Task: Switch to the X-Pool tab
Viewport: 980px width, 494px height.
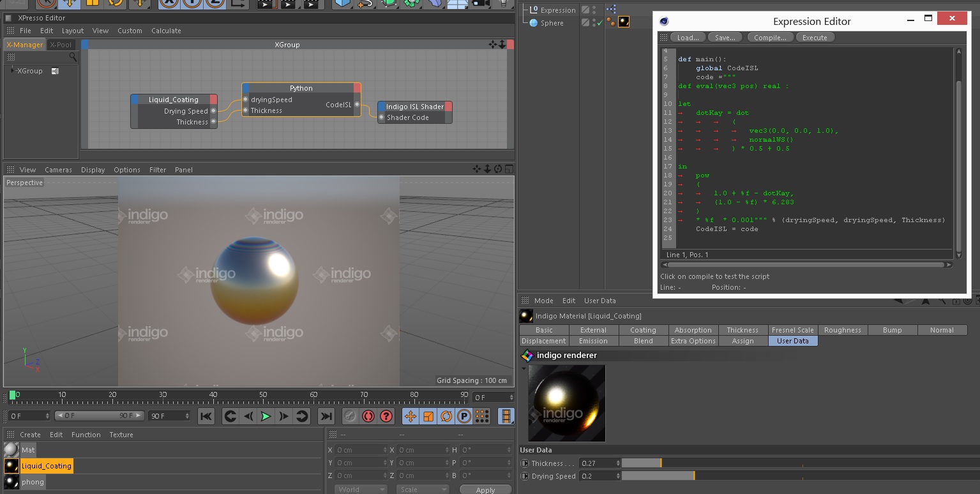Action: point(61,45)
